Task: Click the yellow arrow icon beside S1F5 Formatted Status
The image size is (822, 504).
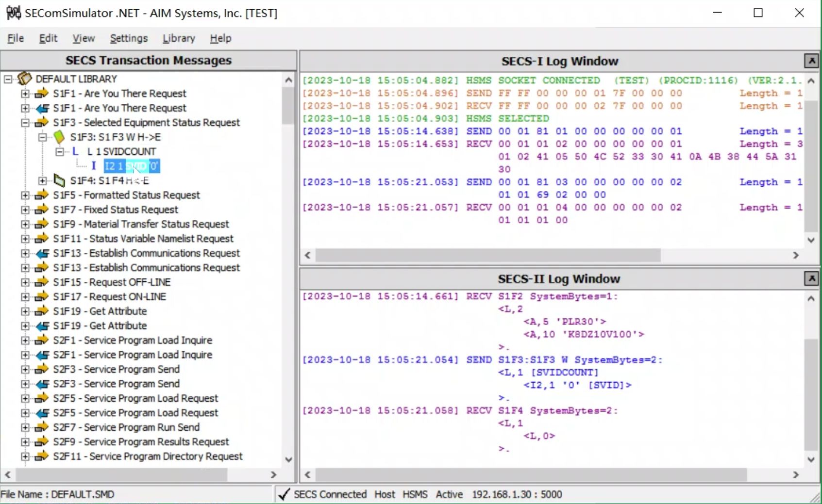Action: (x=42, y=195)
